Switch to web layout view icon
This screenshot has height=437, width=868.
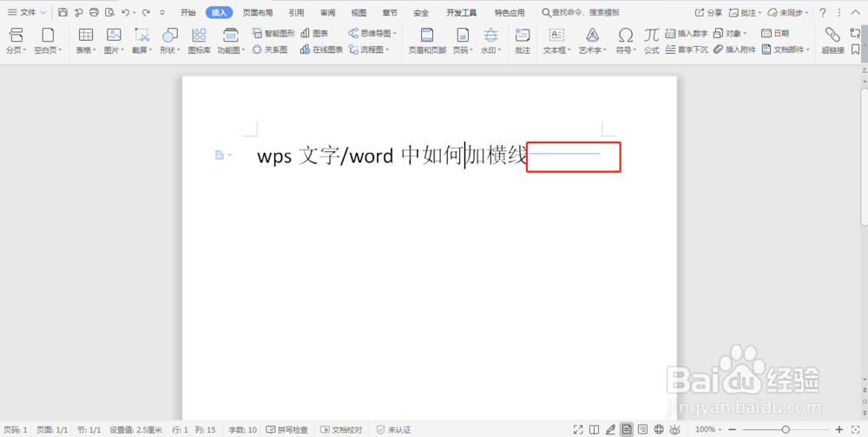click(x=659, y=429)
